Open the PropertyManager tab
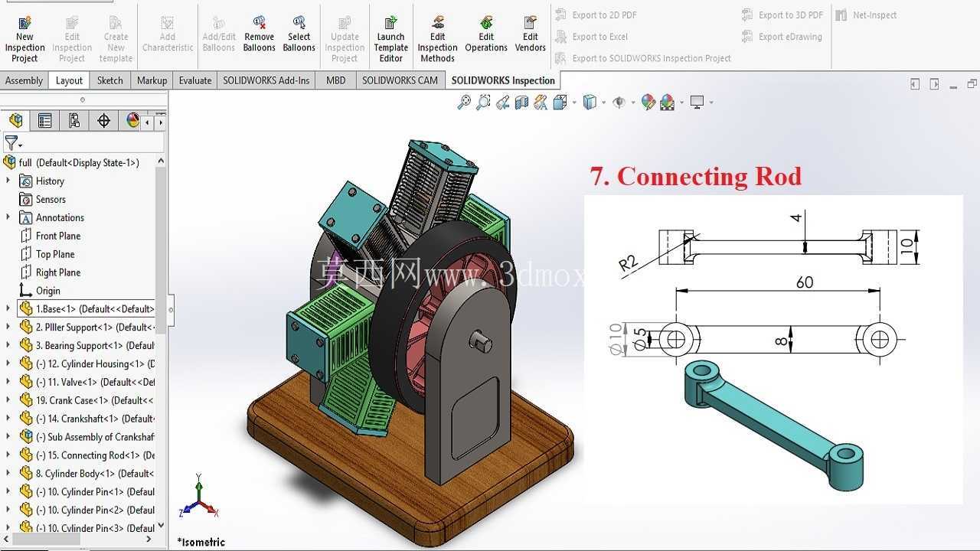The image size is (980, 551). pos(45,120)
